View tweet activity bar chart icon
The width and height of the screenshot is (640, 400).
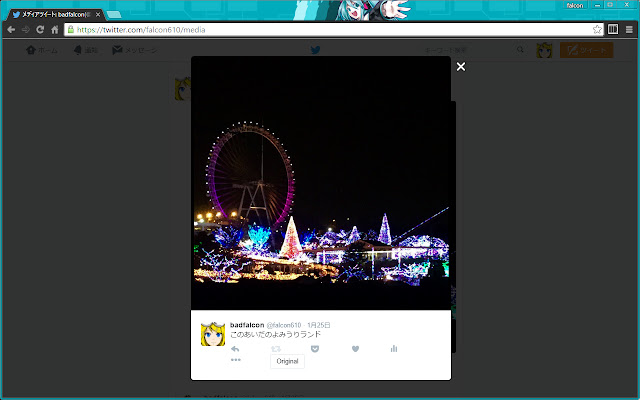coord(394,349)
